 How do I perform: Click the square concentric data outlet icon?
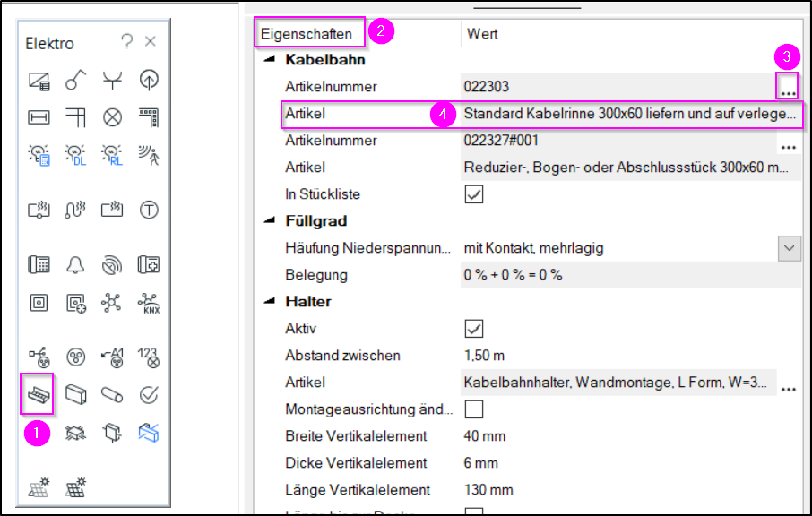pos(39,303)
